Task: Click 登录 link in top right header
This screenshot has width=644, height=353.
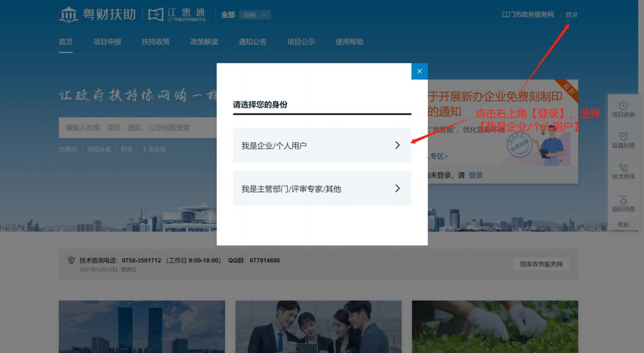Action: pyautogui.click(x=571, y=15)
